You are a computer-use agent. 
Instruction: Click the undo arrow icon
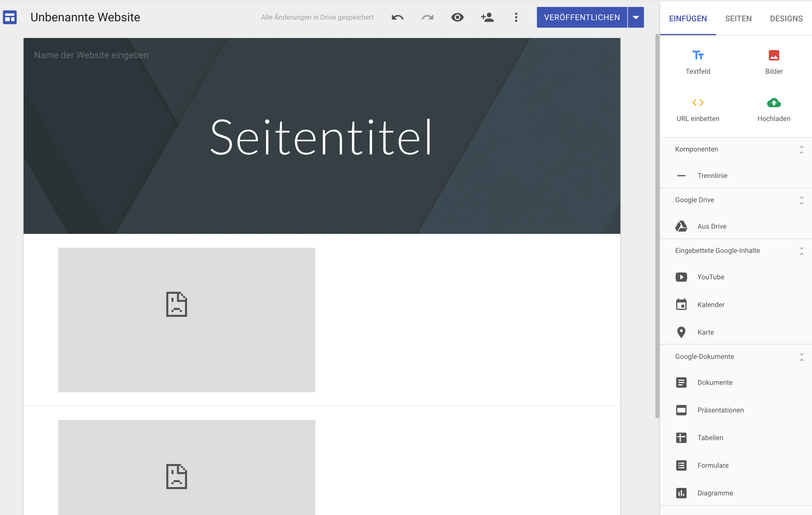pos(398,17)
